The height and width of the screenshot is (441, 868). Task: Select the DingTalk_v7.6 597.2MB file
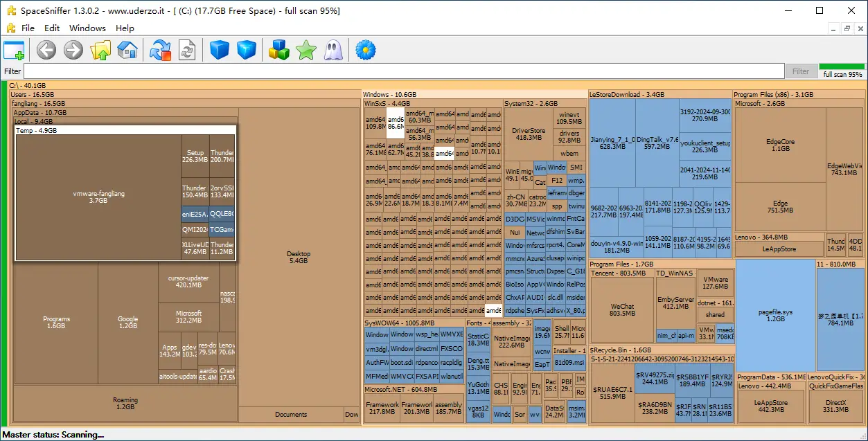657,143
